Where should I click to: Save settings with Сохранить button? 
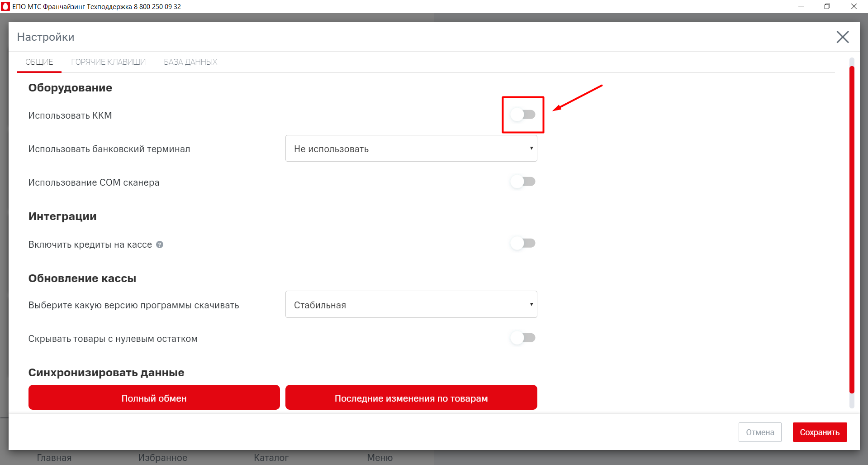tap(819, 432)
